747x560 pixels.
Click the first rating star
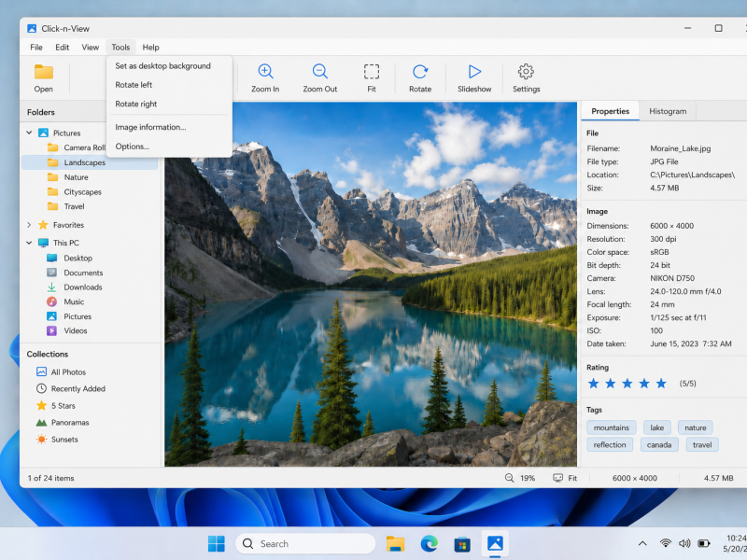click(593, 384)
